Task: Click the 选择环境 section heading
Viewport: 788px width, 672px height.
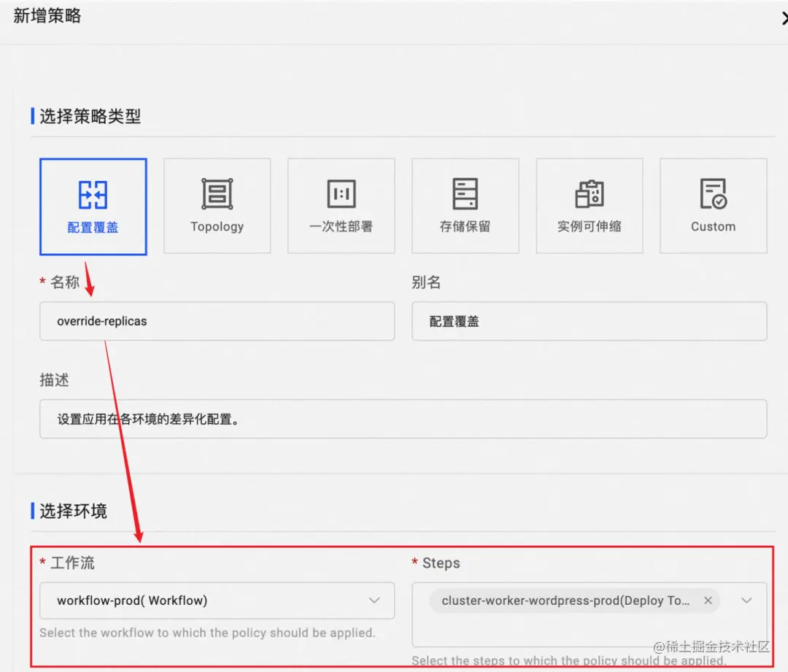Action: tap(74, 511)
